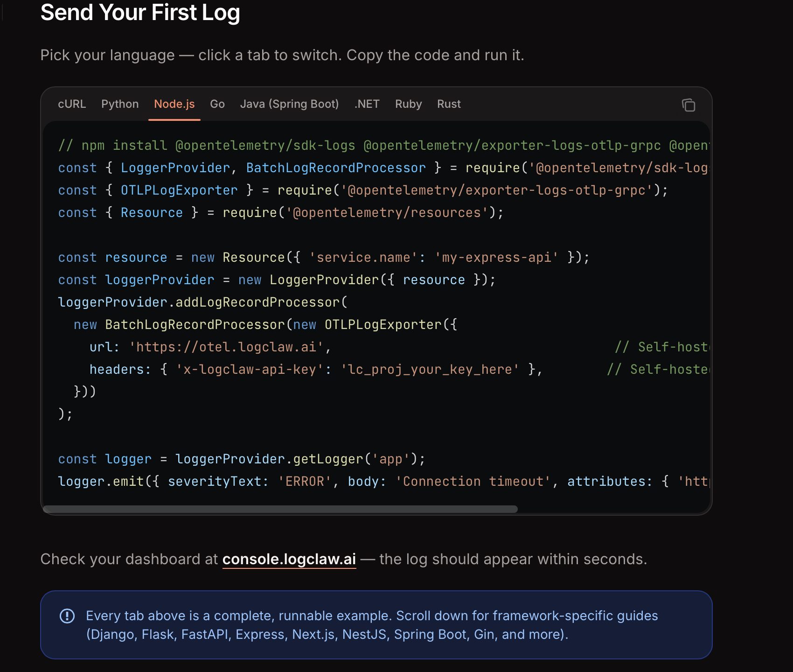Click the Send Your First Log heading
This screenshot has height=672, width=793.
(x=140, y=13)
